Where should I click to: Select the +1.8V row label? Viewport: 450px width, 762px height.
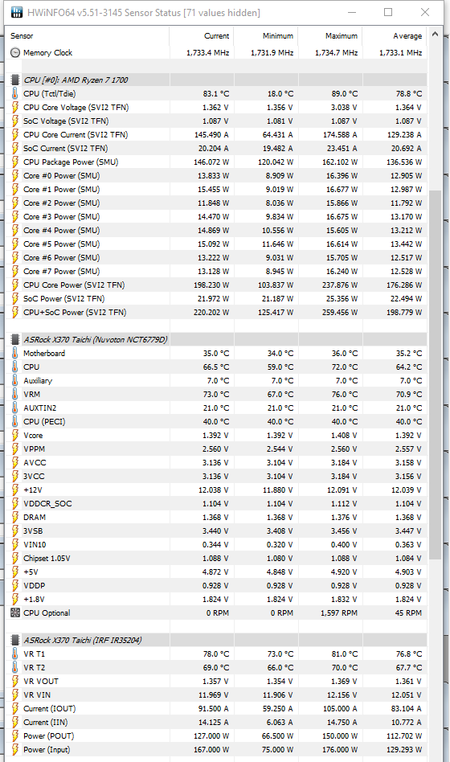(x=34, y=599)
